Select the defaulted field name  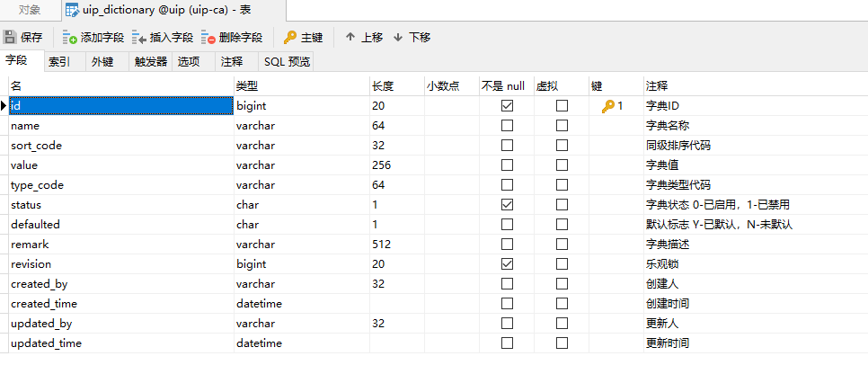point(35,225)
